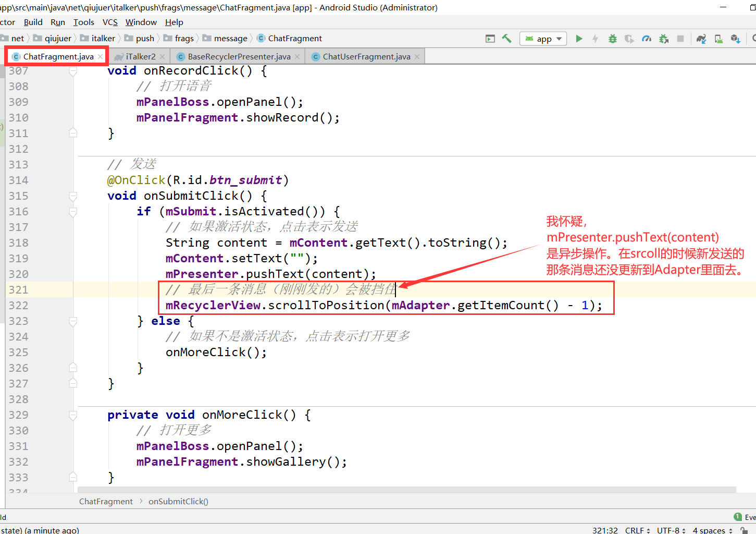Close the ChatFragment.java tab
756x534 pixels.
(100, 56)
